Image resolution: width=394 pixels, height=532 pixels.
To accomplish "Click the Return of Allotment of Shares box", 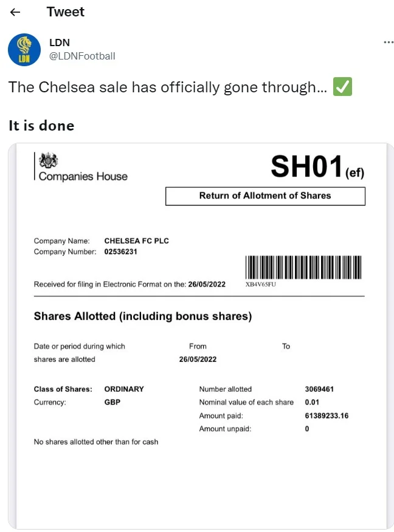I will tap(265, 196).
